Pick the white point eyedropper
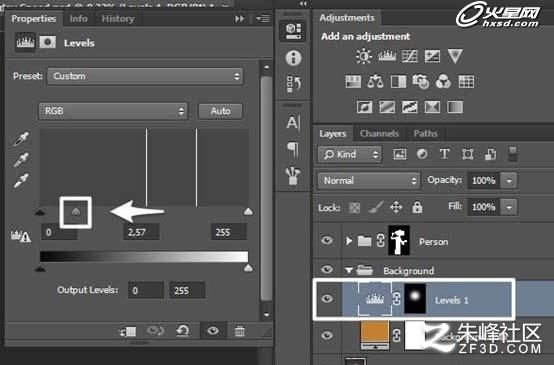Screen dimensions: 554x365 (x=21, y=181)
